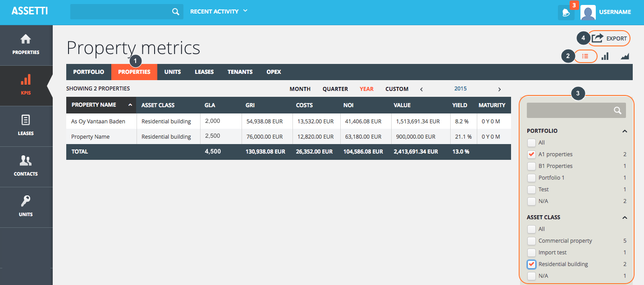Go to next year arrow

tap(499, 89)
